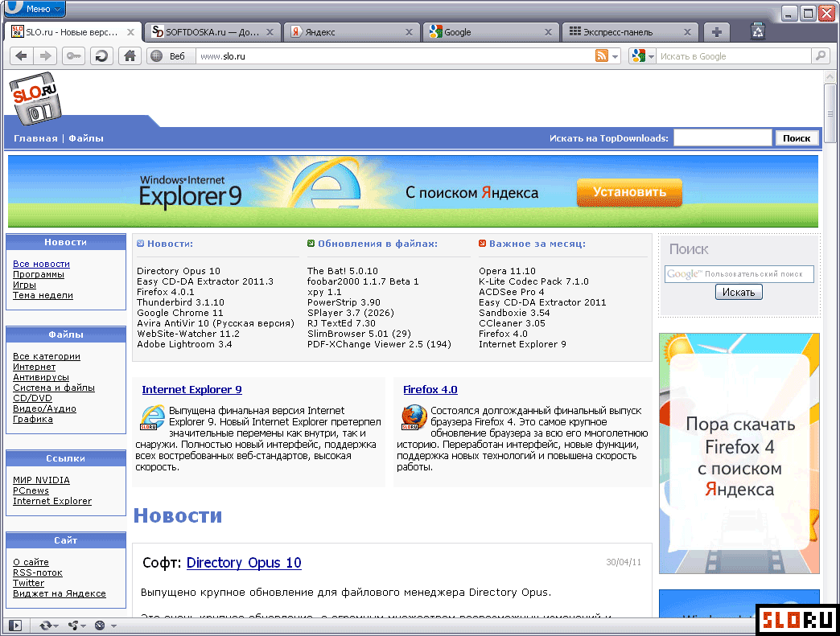This screenshot has width=840, height=636.
Task: Click the Файлы navigation link
Action: [86, 138]
